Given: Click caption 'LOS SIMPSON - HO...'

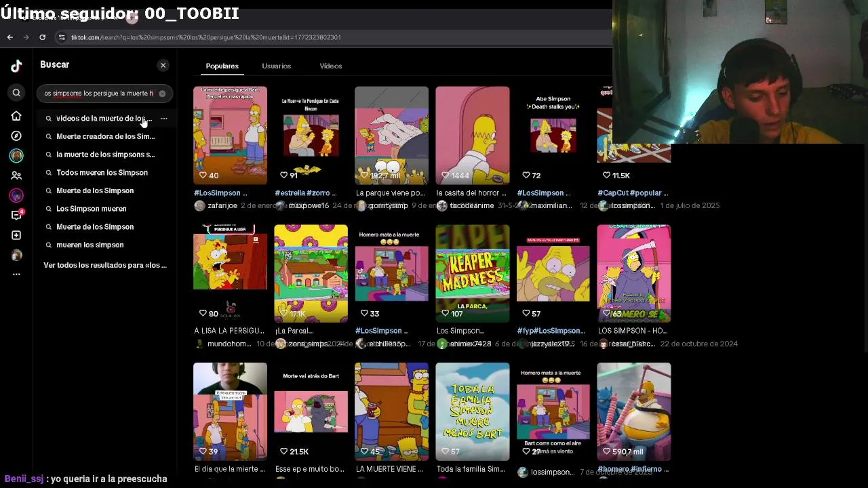Looking at the screenshot, I should 633,331.
